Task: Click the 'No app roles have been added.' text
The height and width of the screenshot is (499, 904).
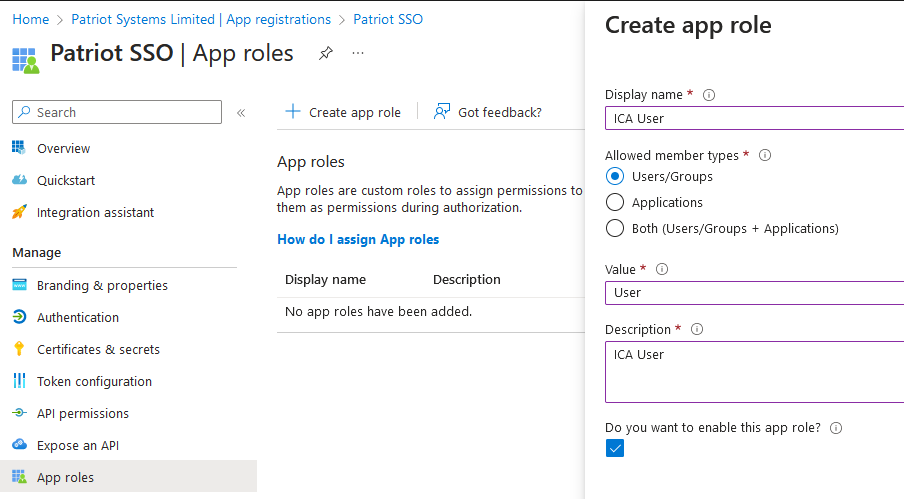Action: [x=378, y=311]
